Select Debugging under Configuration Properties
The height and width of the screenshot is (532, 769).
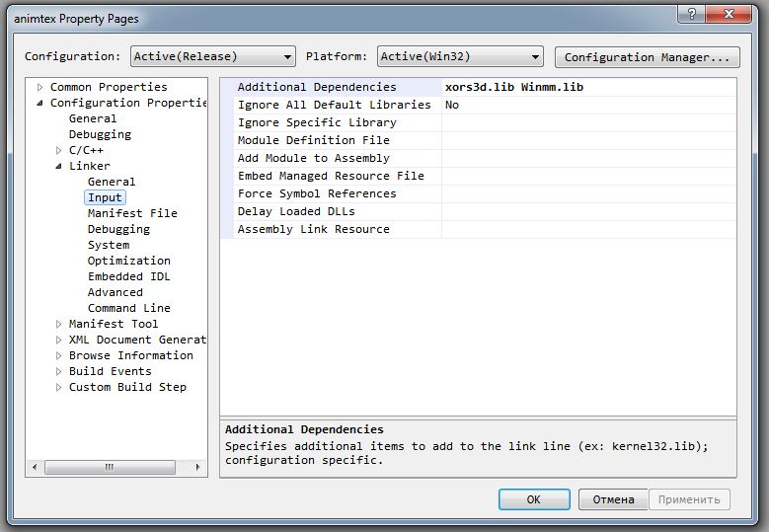pos(100,134)
